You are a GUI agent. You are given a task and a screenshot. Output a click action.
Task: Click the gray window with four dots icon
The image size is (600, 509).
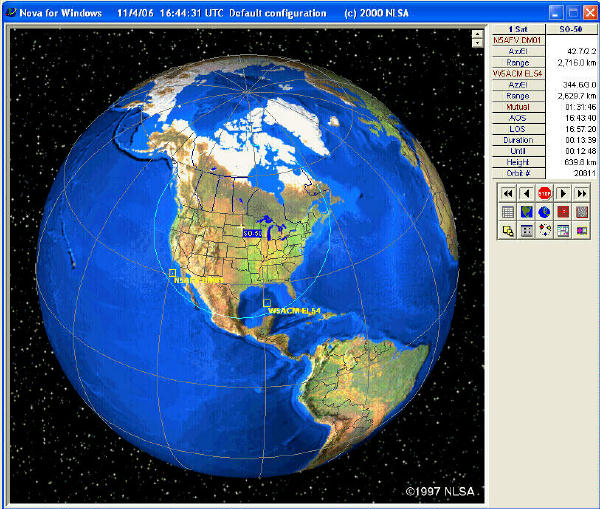526,231
